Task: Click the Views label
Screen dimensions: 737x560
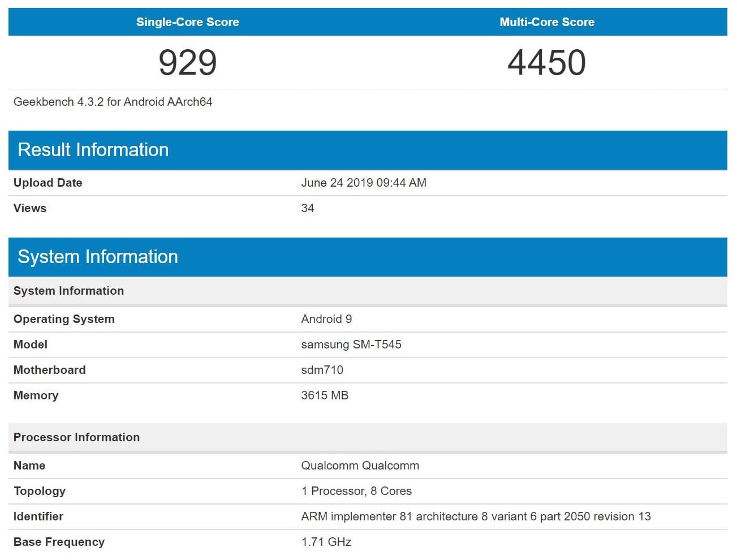Action: [30, 208]
